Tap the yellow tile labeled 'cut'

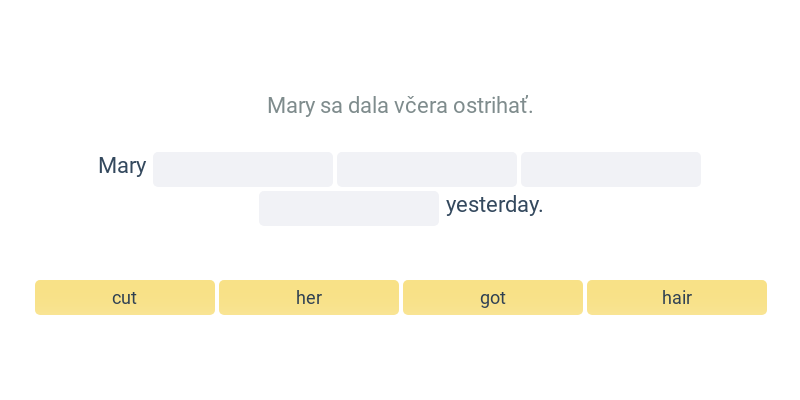[x=125, y=297]
